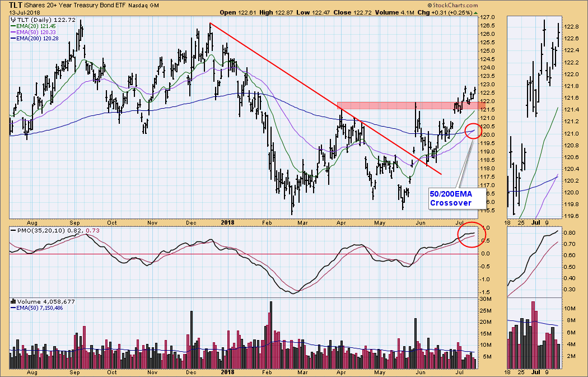Click the Low 122.47 value
The width and height of the screenshot is (588, 377).
pos(312,12)
